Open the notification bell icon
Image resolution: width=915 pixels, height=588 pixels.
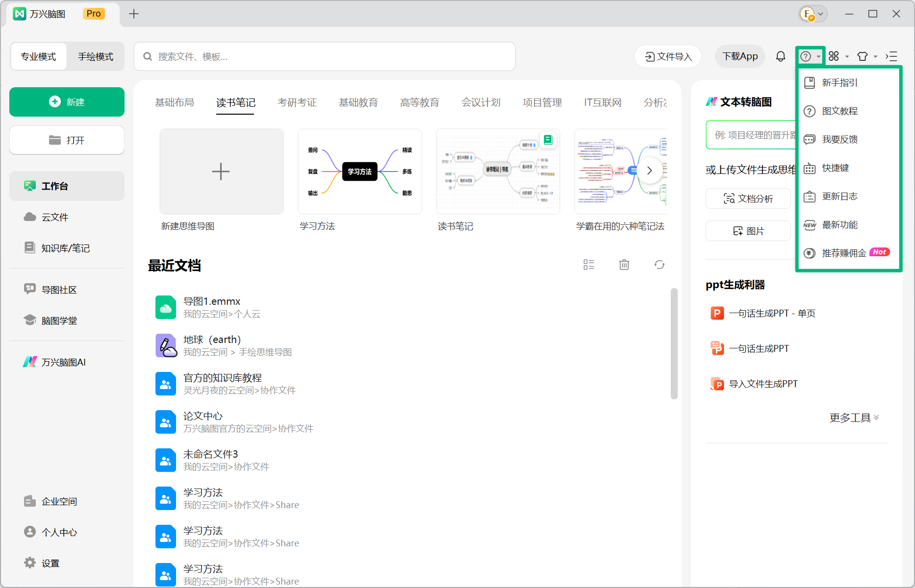pos(781,56)
